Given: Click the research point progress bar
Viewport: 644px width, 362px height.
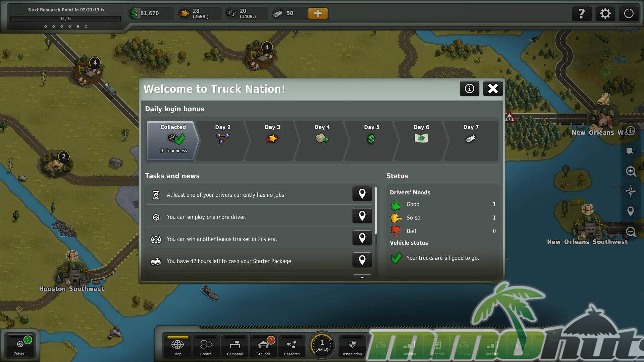Looking at the screenshot, I should click(x=66, y=19).
